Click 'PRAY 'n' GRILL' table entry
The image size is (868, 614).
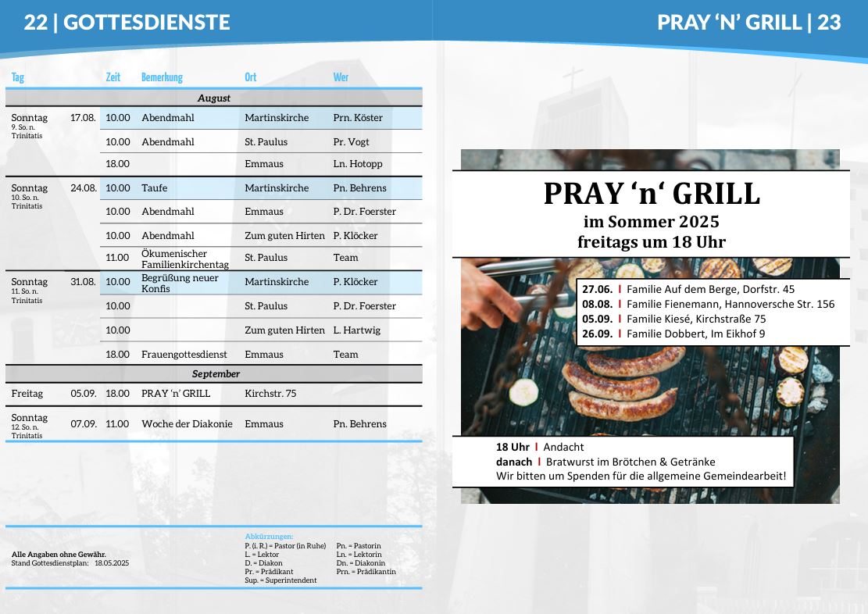pos(176,394)
